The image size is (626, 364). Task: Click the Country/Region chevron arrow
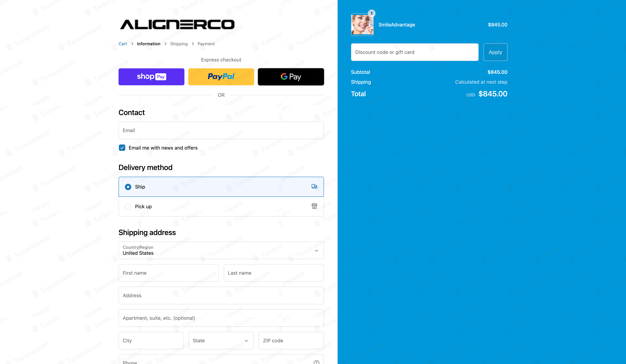(317, 251)
